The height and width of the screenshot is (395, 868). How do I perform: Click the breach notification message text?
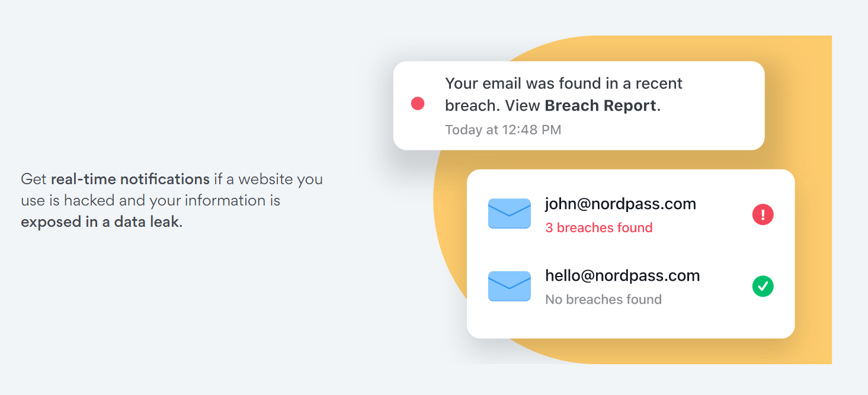[564, 95]
